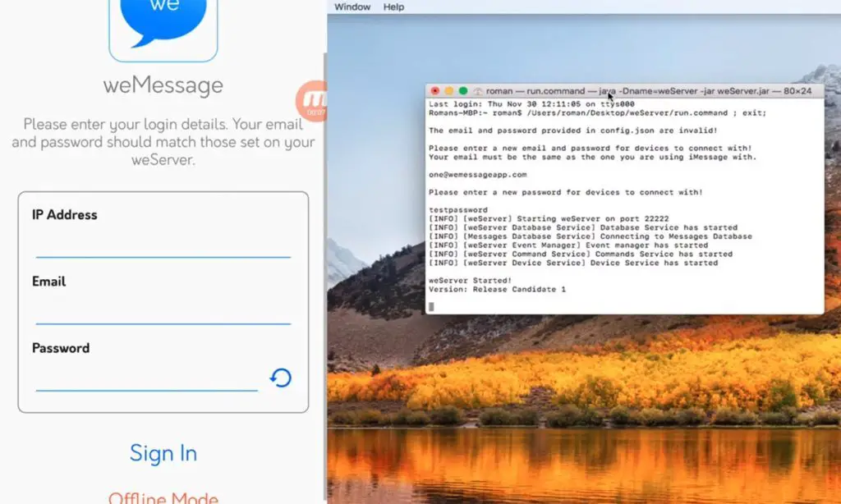The image size is (841, 504).
Task: Click 'Connecting to Messages Database' log line
Action: (590, 236)
